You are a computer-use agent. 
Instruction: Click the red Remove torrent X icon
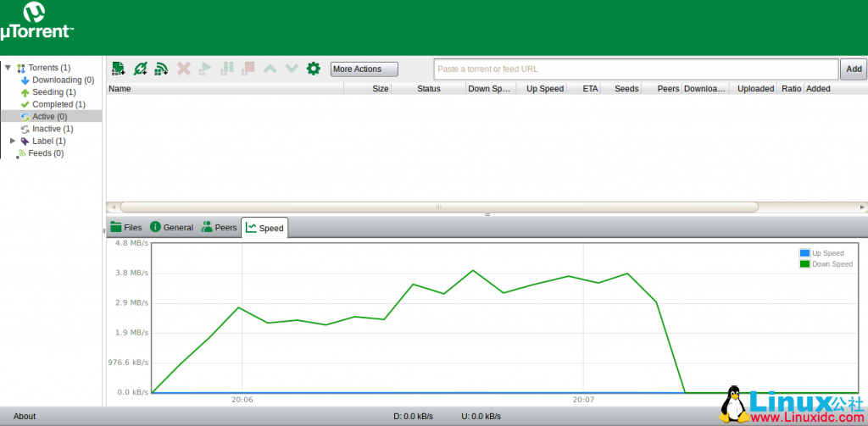click(x=184, y=69)
